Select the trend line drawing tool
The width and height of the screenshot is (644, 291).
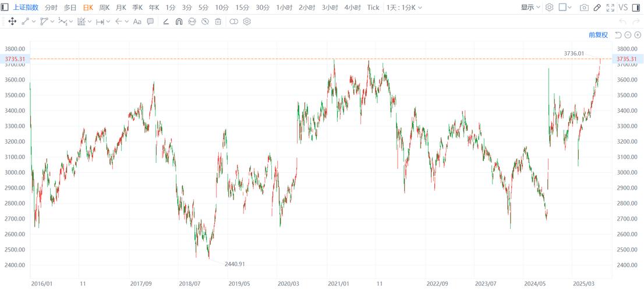tap(26, 22)
